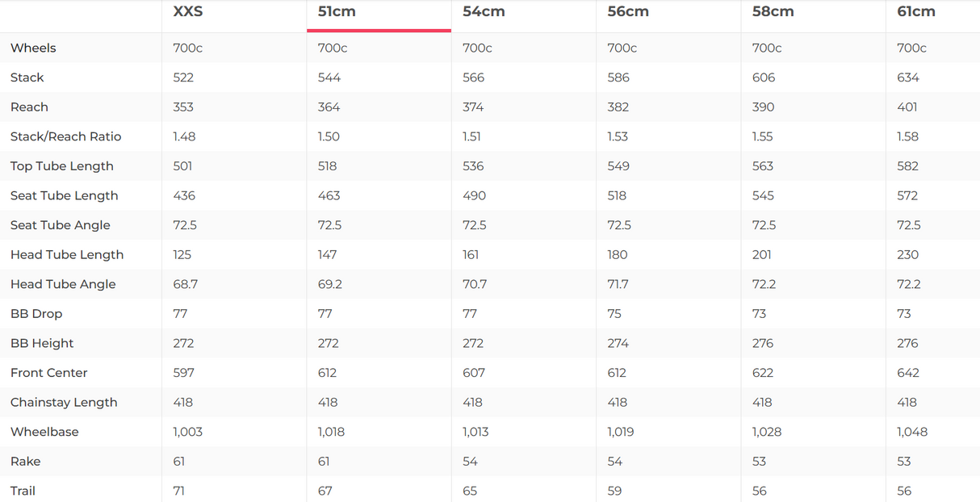Select the Stack/Reach Ratio row label
Viewport: 980px width, 502px height.
pos(65,137)
